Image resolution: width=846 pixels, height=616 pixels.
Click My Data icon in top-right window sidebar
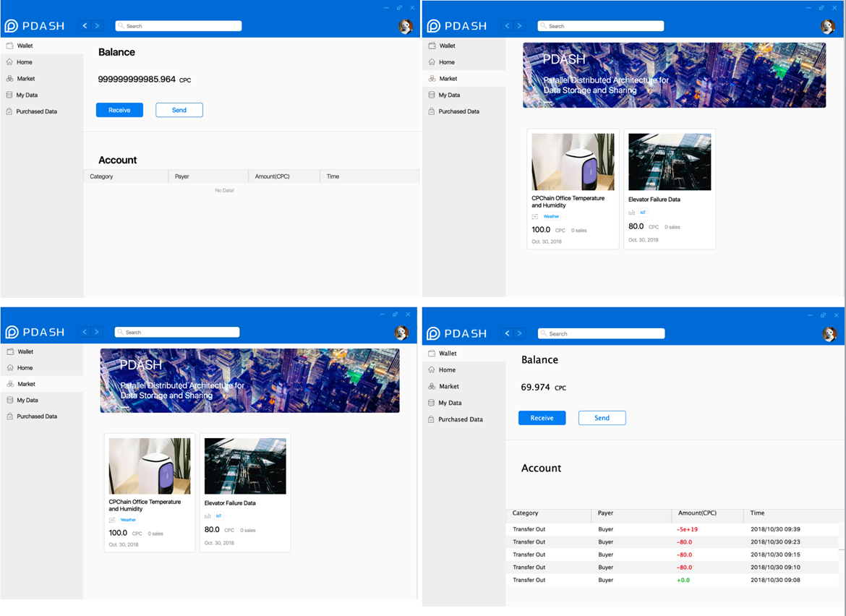pyautogui.click(x=432, y=95)
